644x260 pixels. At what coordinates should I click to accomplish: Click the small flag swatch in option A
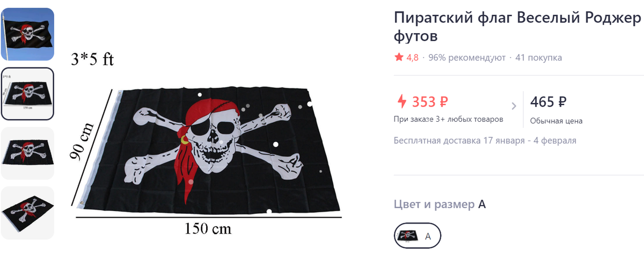[408, 235]
